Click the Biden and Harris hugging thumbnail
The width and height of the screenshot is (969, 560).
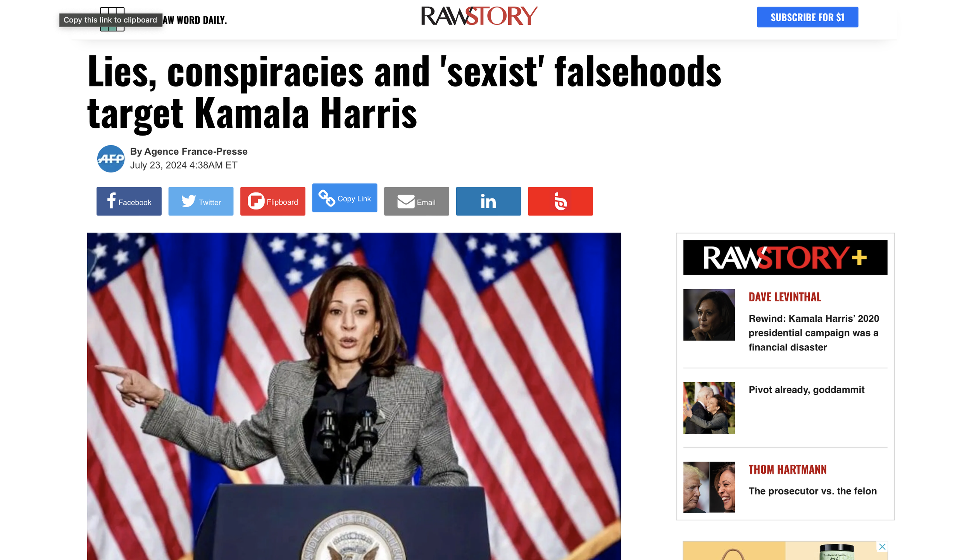(709, 408)
